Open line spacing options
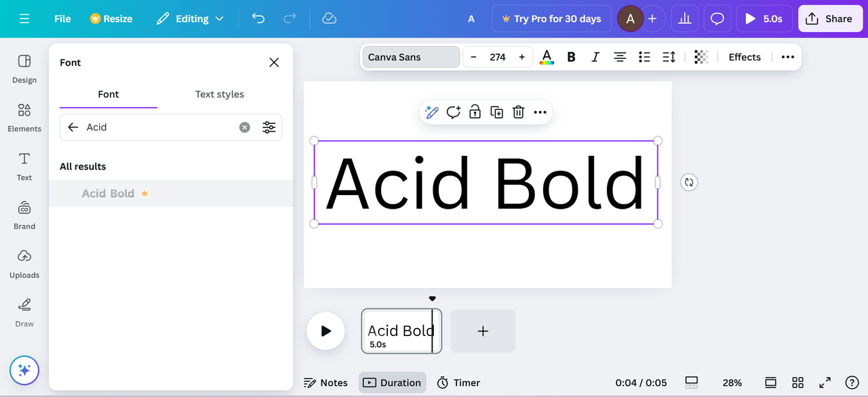 coord(669,57)
